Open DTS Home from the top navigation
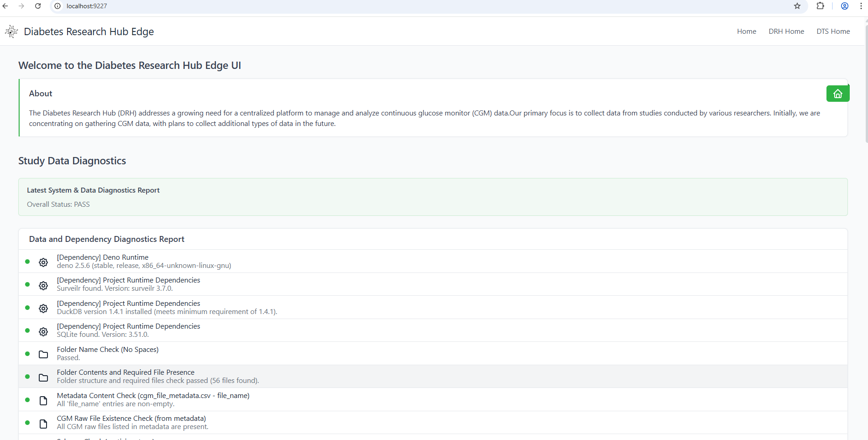Viewport: 868px width, 440px height. coord(833,31)
